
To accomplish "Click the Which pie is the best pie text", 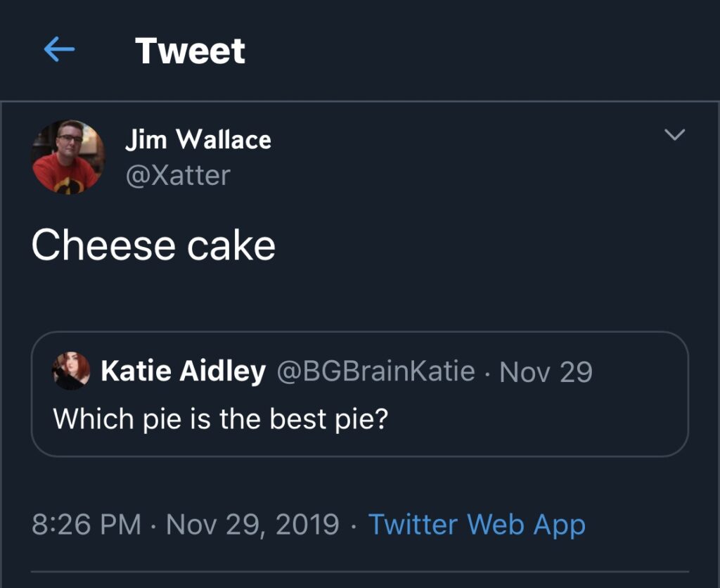I will [x=221, y=419].
